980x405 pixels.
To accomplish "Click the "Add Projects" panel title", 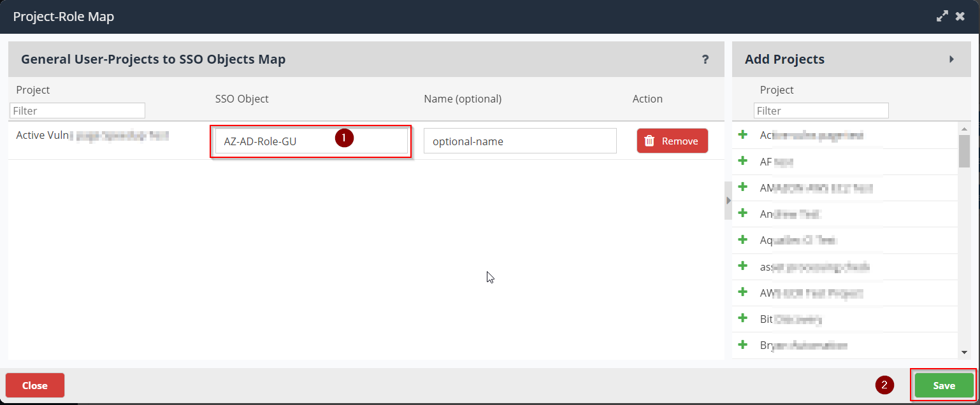I will click(x=784, y=59).
